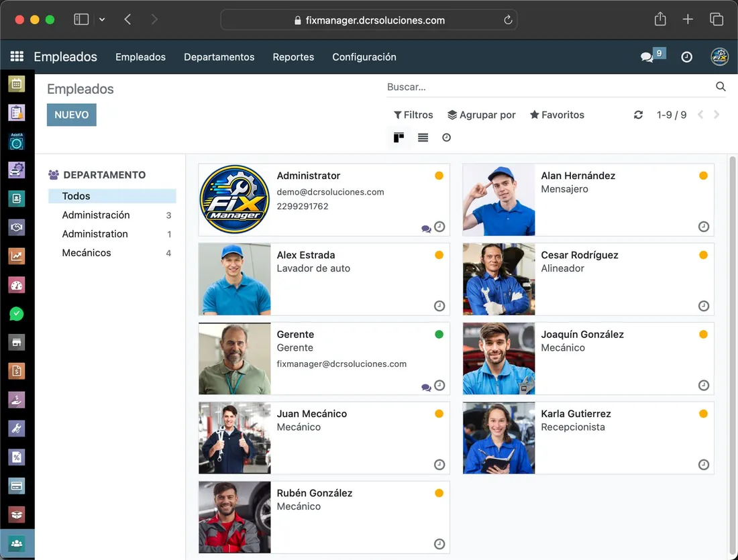Screen dimensions: 738x560
Task: Open activity clock on Karla Gutierrez card
Action: 703,465
